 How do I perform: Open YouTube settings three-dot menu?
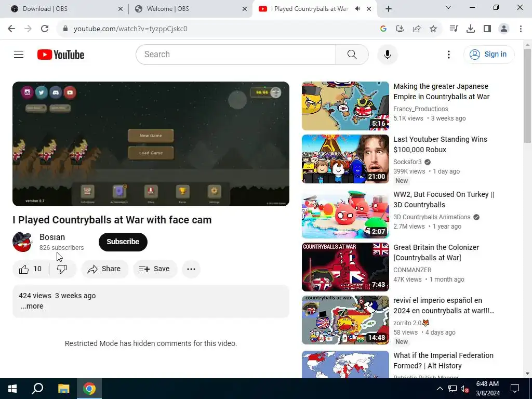point(448,55)
